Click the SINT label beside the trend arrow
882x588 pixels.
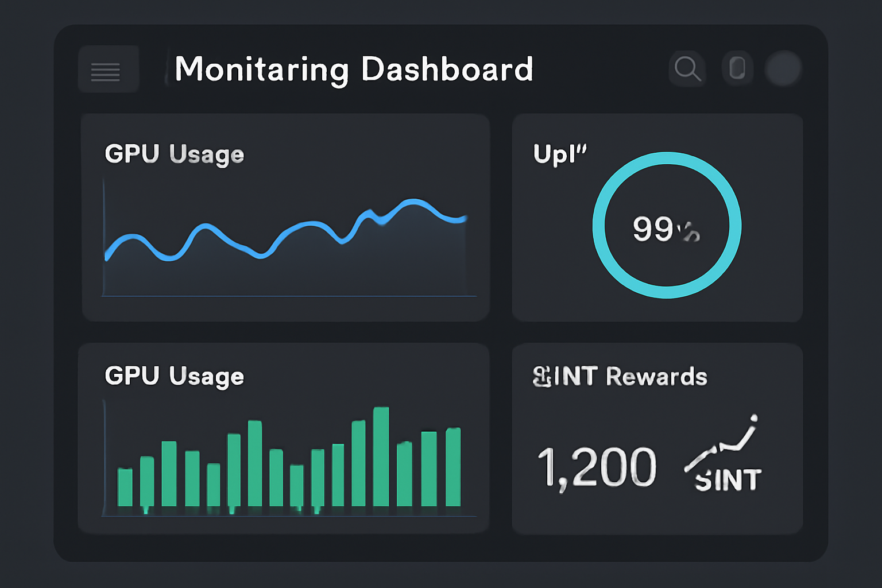point(728,481)
